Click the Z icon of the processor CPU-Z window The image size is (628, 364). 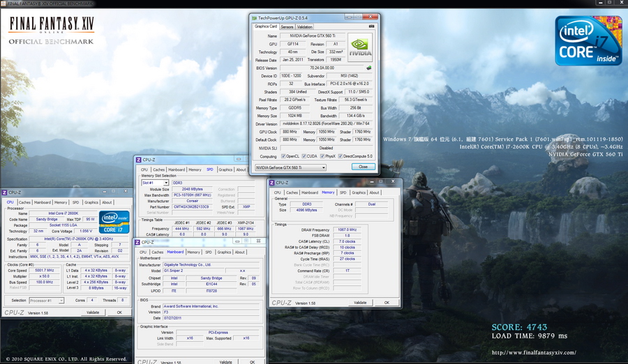[x=4, y=192]
